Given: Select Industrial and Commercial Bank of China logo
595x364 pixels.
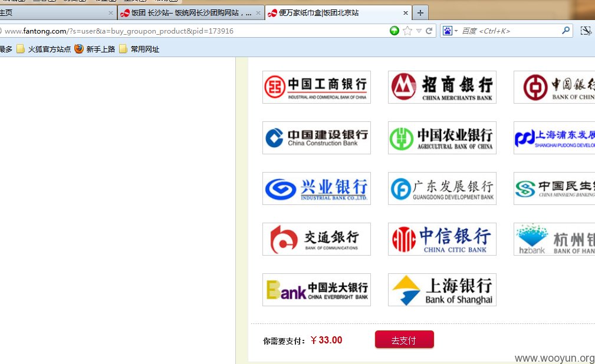Looking at the screenshot, I should pyautogui.click(x=317, y=87).
